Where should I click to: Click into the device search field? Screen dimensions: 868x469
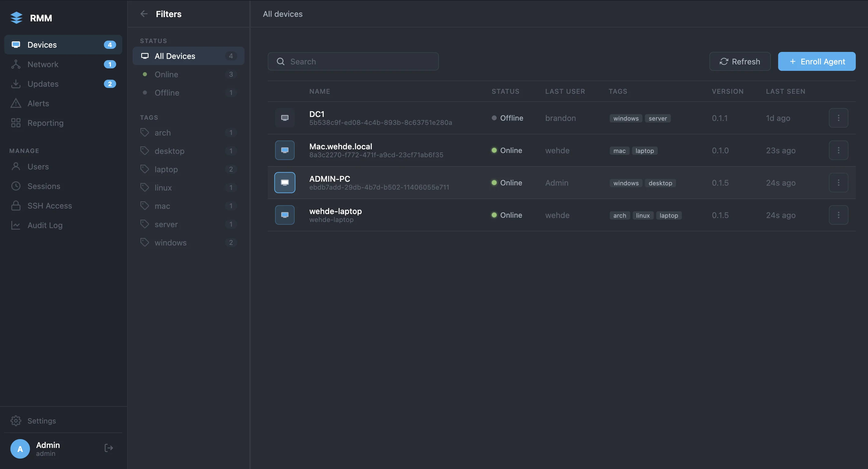click(353, 61)
